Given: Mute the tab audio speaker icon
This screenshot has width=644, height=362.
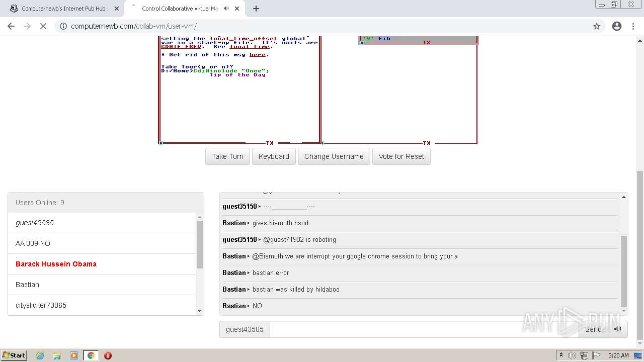Looking at the screenshot, I should tap(226, 9).
